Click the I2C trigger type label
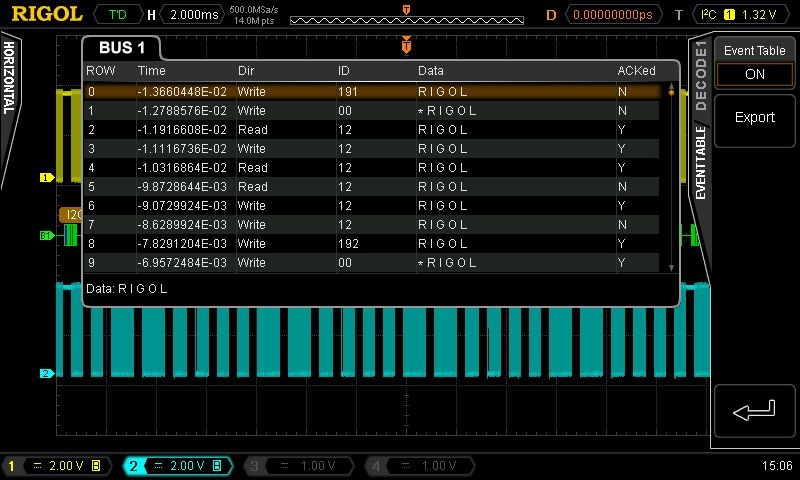Image resolution: width=800 pixels, height=480 pixels. click(x=709, y=14)
